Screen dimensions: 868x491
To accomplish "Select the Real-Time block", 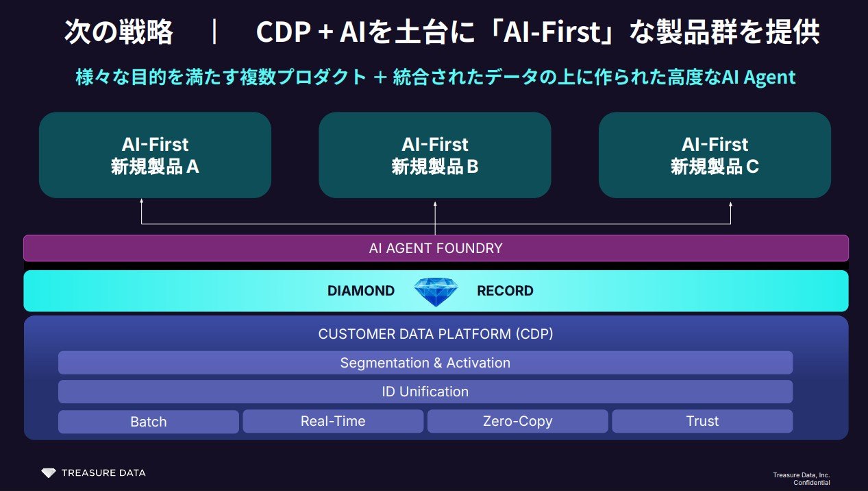I will click(333, 421).
